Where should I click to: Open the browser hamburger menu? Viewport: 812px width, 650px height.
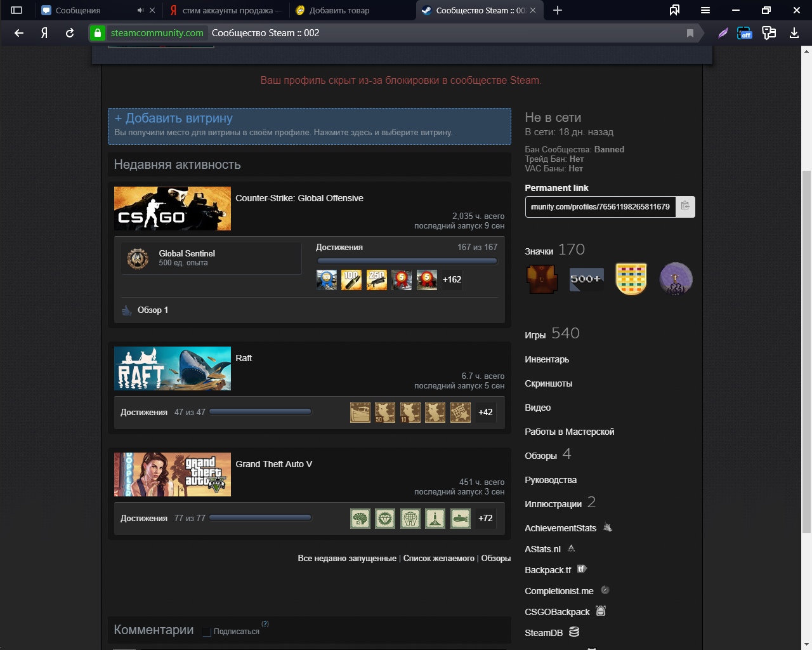tap(705, 10)
